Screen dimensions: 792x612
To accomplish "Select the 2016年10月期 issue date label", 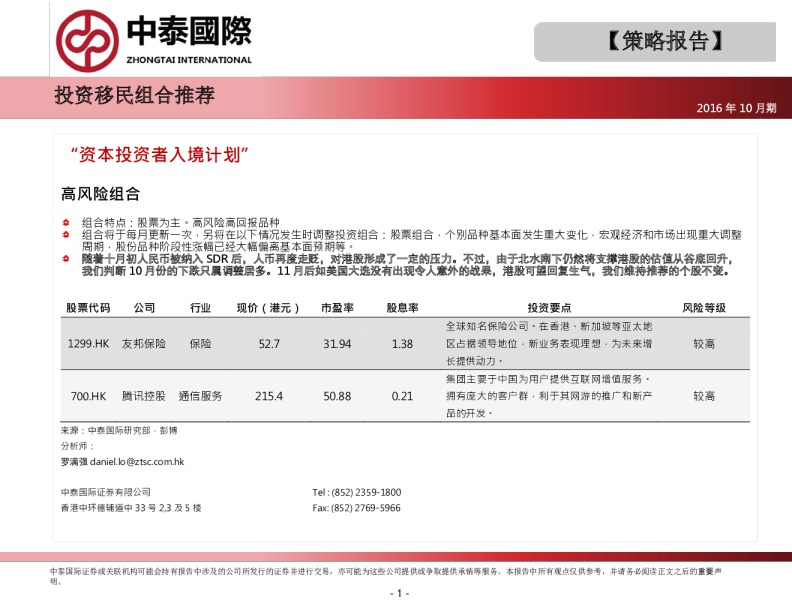I will (x=736, y=108).
